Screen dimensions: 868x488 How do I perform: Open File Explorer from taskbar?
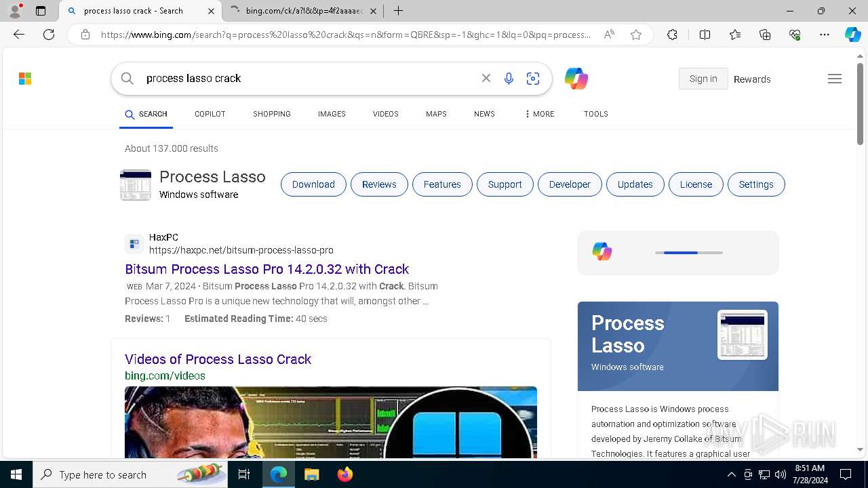(311, 474)
